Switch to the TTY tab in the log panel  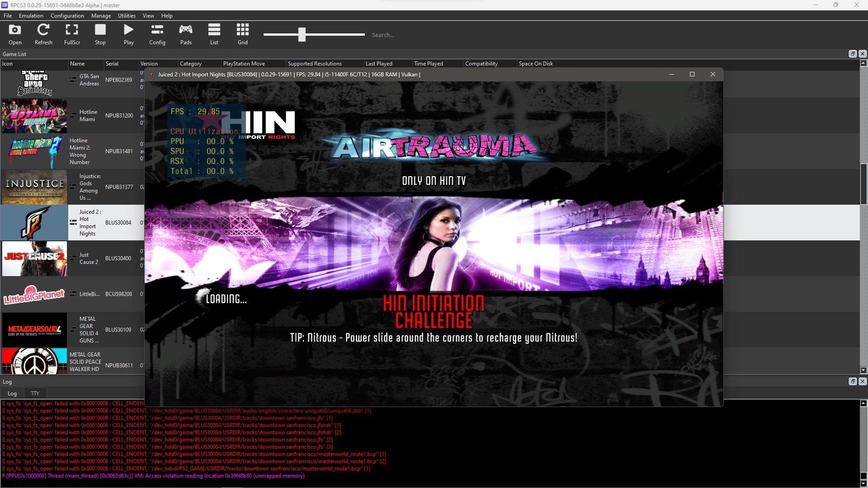pyautogui.click(x=35, y=393)
